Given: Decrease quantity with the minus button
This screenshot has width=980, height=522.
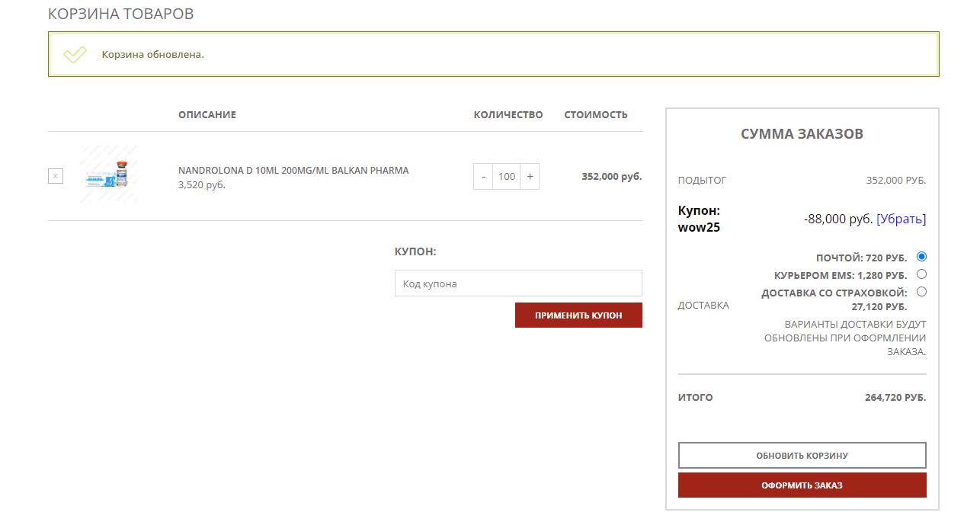Looking at the screenshot, I should 483,176.
